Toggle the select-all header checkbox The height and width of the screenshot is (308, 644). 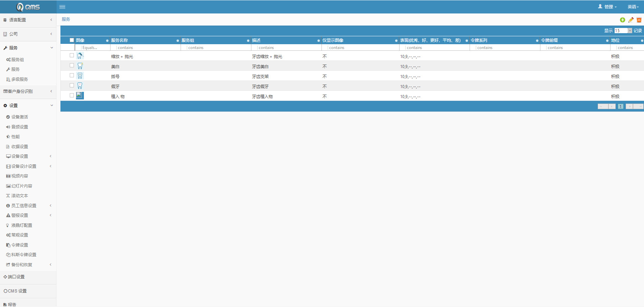[x=72, y=40]
